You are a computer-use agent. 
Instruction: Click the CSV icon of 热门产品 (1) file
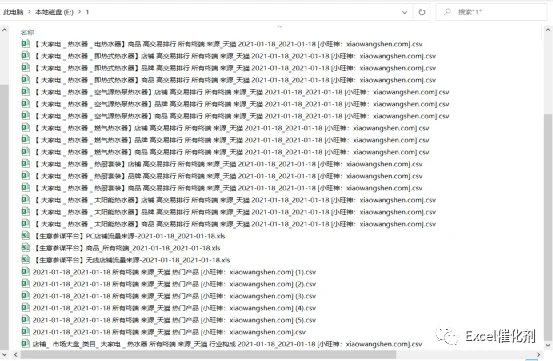pos(25,271)
